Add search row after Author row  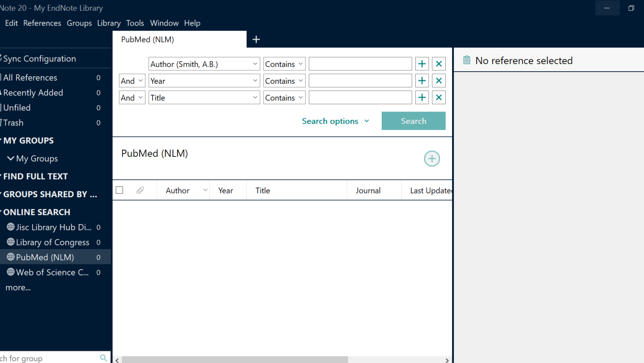coord(422,64)
